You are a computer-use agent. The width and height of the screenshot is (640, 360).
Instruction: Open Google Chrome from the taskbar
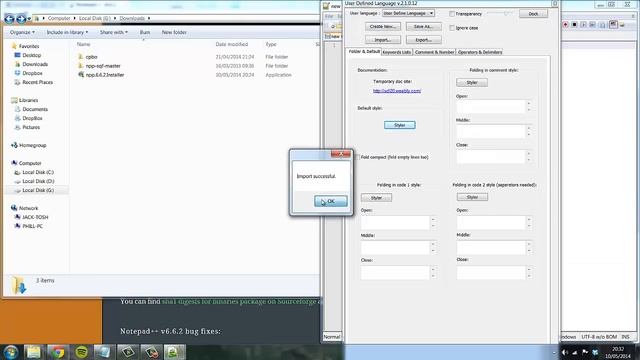pos(58,352)
